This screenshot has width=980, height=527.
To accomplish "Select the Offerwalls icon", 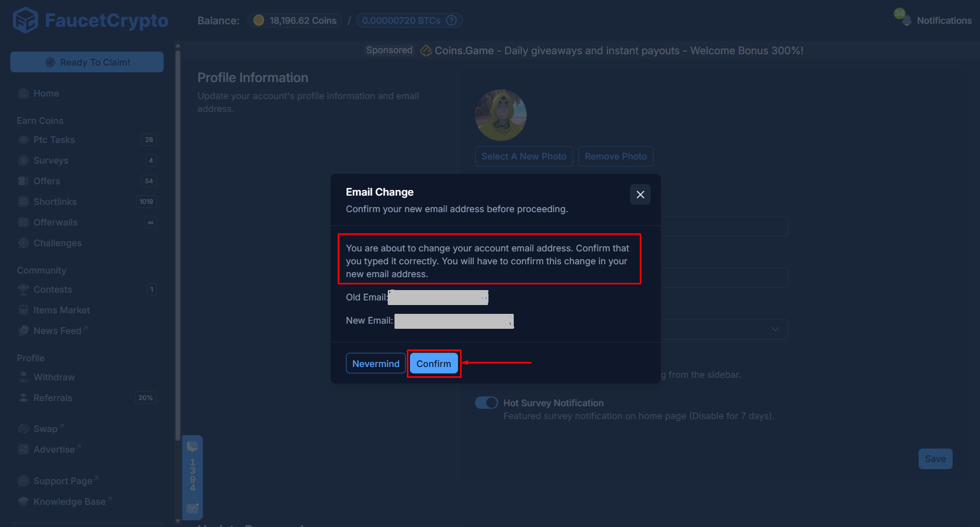I will (x=23, y=222).
